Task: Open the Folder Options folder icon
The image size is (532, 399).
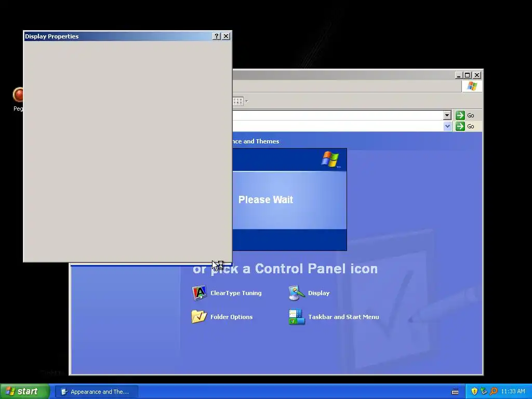Action: 199,316
